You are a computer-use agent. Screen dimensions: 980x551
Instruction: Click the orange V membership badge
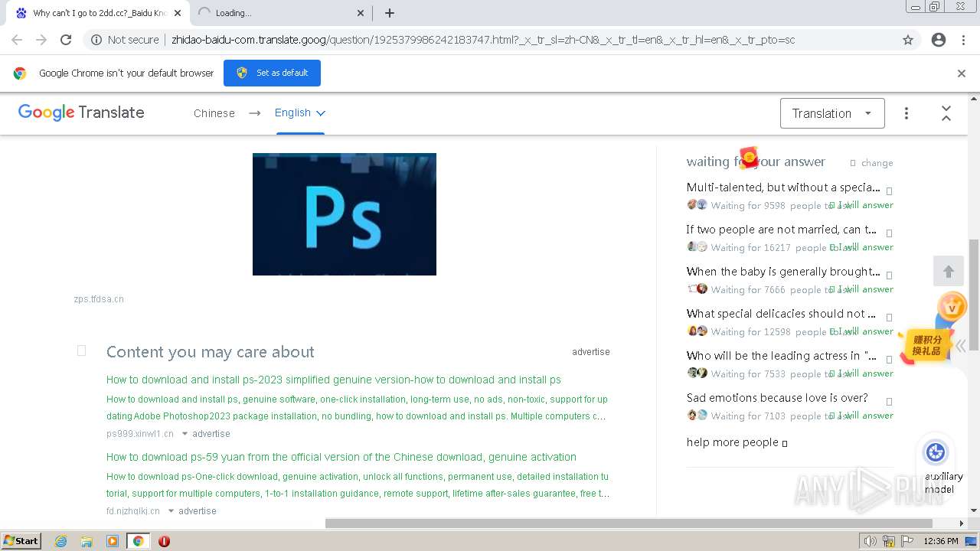[952, 307]
